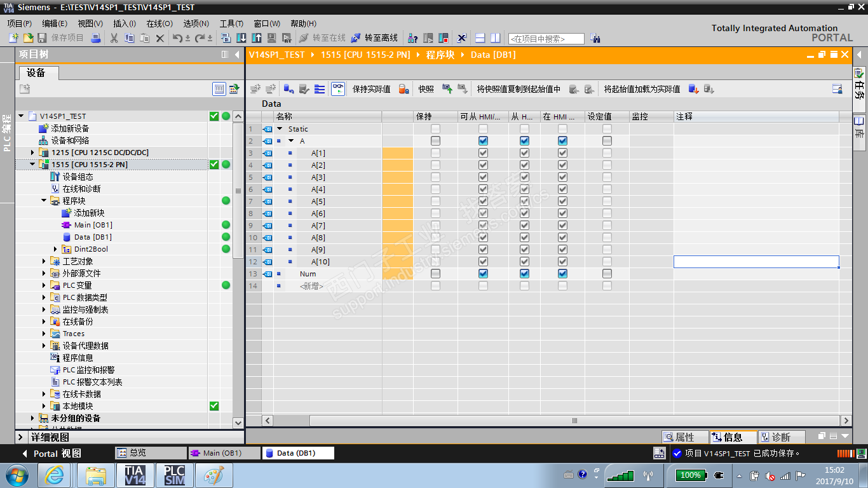Collapse the 1515 CPU device node

pyautogui.click(x=32, y=165)
